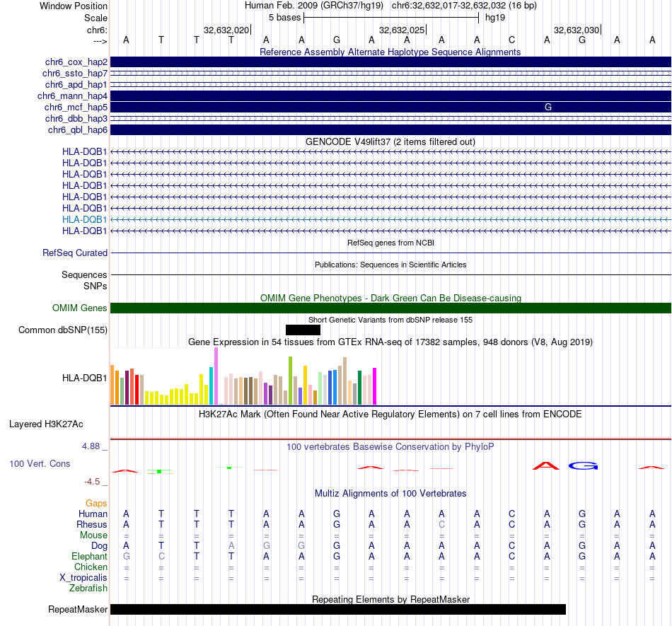
Task: Click the G mismatch in chr6_mcf_hap5
Action: point(548,107)
